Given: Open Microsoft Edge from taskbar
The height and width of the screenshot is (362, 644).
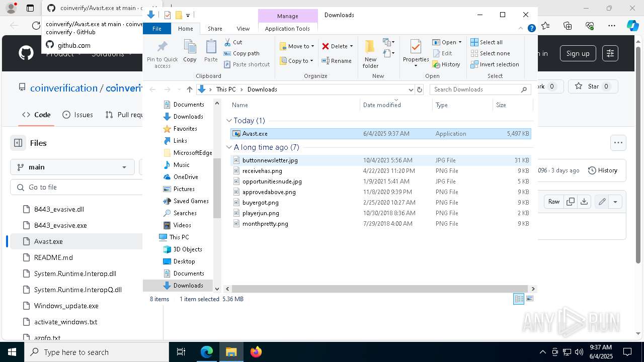Looking at the screenshot, I should coord(207,352).
